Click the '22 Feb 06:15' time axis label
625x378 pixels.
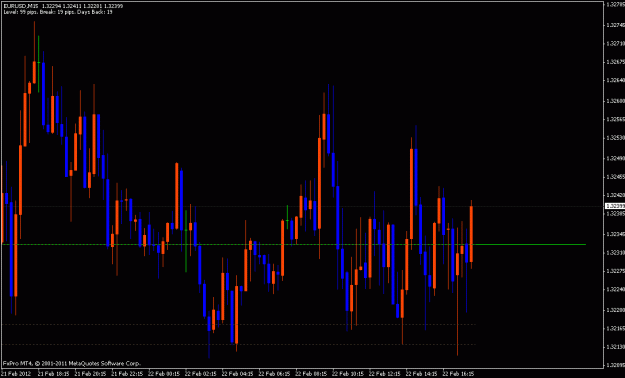[273, 374]
